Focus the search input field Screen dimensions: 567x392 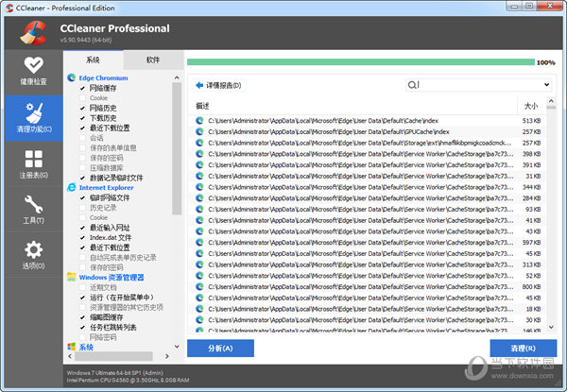pos(479,85)
